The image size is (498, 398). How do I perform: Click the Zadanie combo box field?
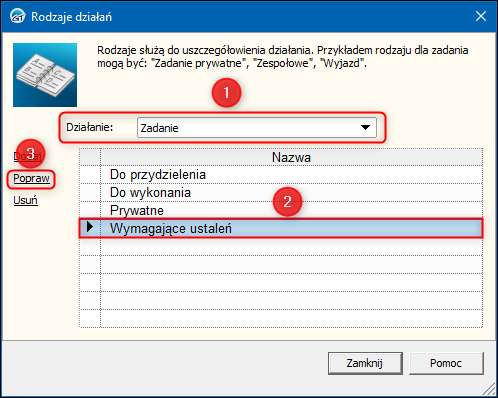point(257,127)
